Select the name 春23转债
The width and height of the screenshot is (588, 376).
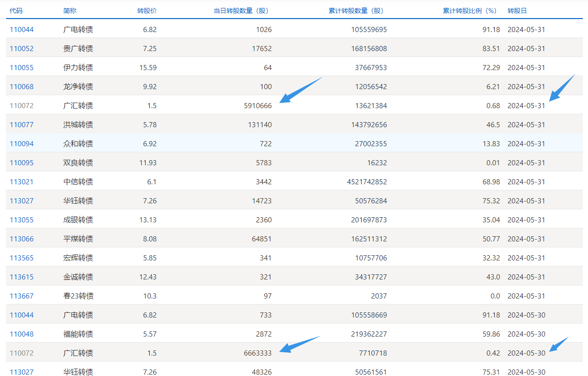tap(79, 296)
